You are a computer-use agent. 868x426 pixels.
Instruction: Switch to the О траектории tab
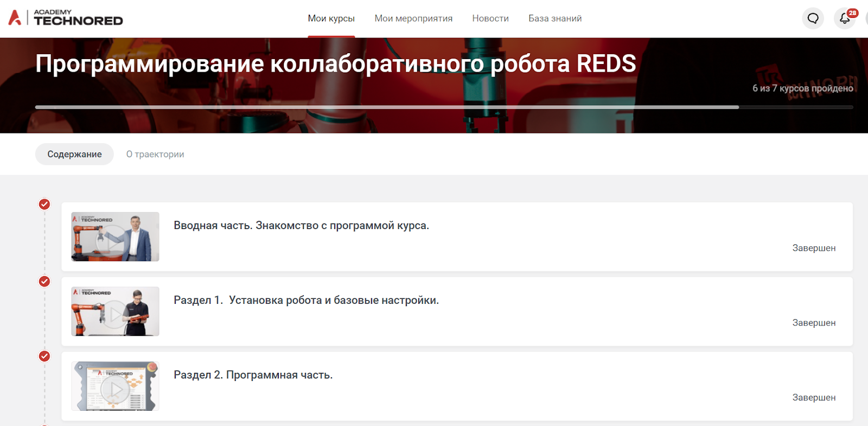coord(155,154)
